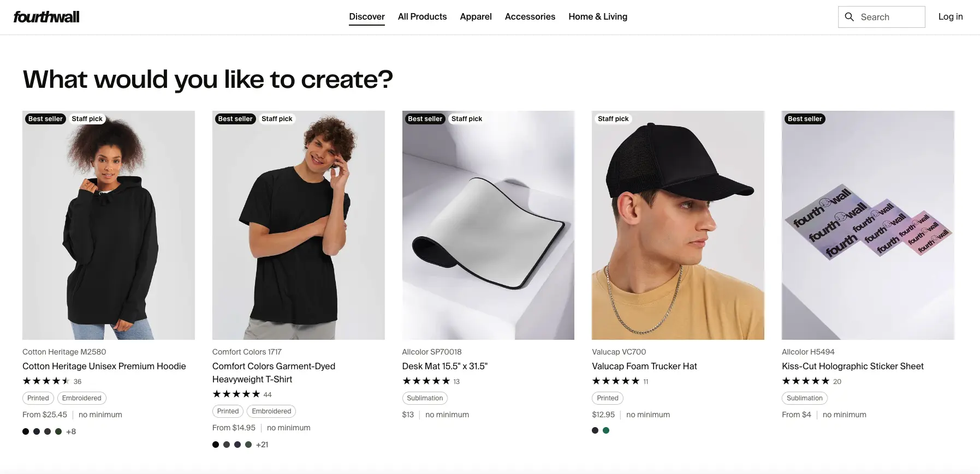The width and height of the screenshot is (980, 474).
Task: Click the Log in link
Action: click(950, 17)
